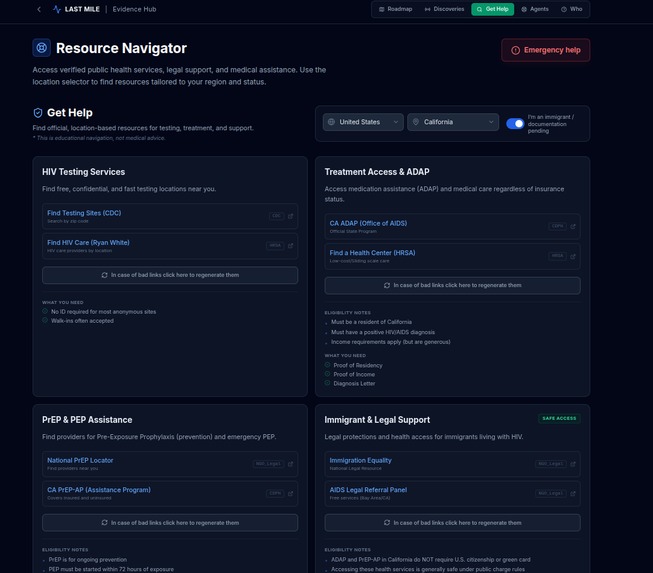Regenerate links in Treatment Access & ADAP card
This screenshot has height=573, width=653.
pos(453,285)
